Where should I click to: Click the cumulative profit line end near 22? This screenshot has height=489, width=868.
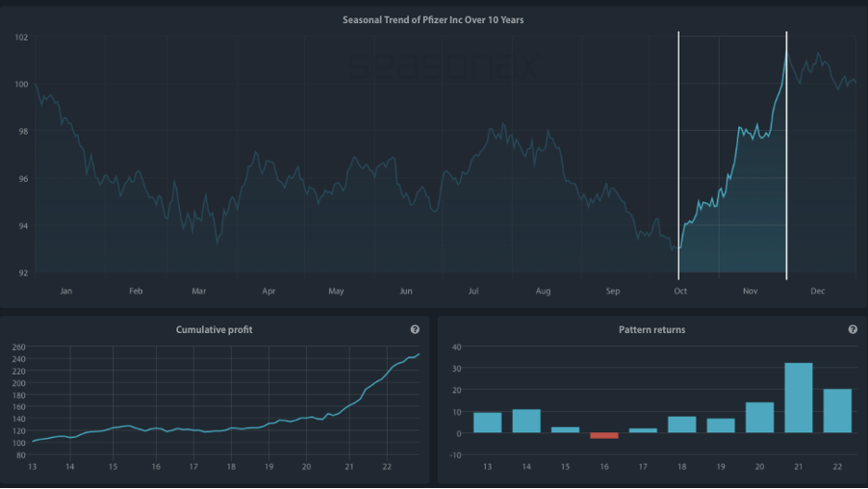pyautogui.click(x=419, y=354)
